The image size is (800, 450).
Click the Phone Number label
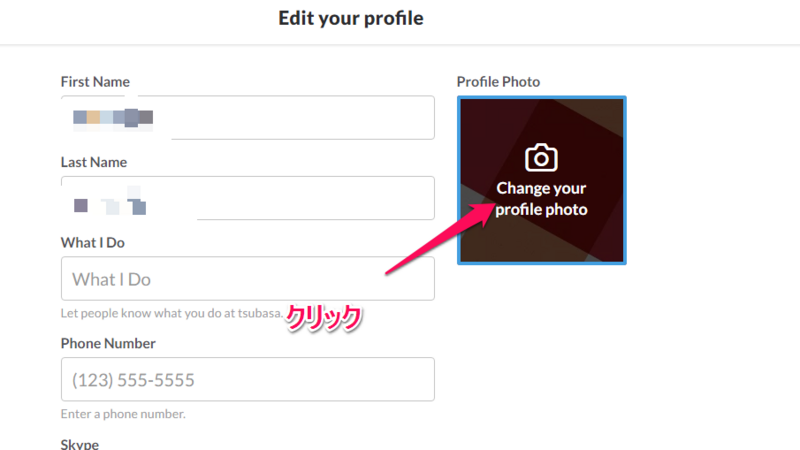(108, 343)
